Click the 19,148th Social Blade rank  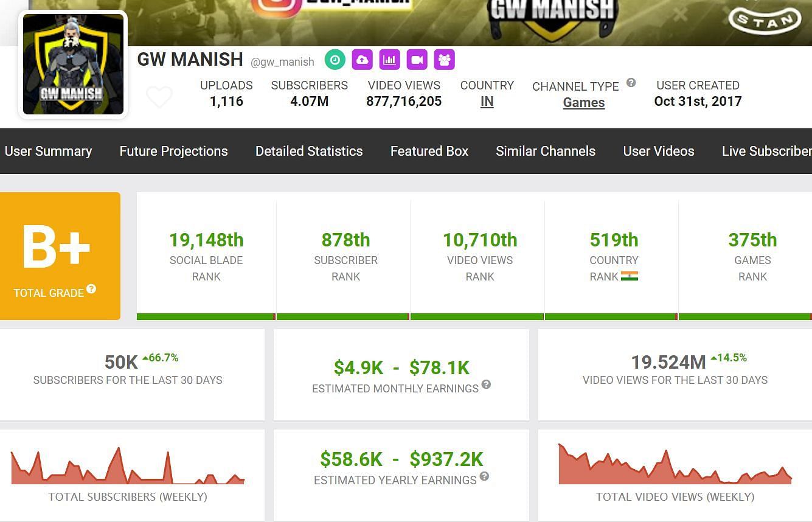[x=206, y=240]
